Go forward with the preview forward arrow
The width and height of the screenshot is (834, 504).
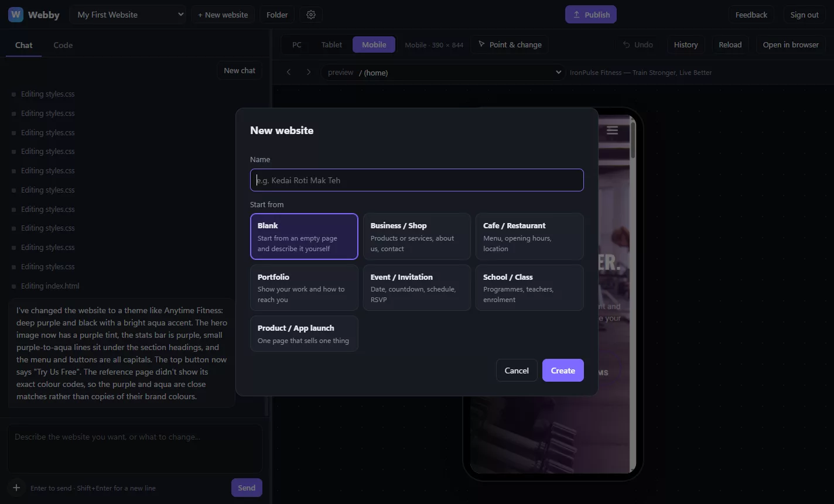pyautogui.click(x=309, y=72)
